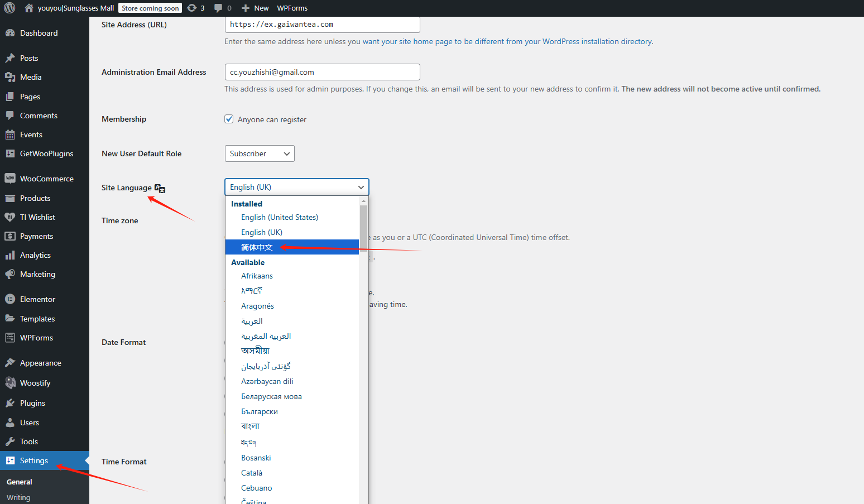Click the WordPress logo icon in admin bar

9,8
